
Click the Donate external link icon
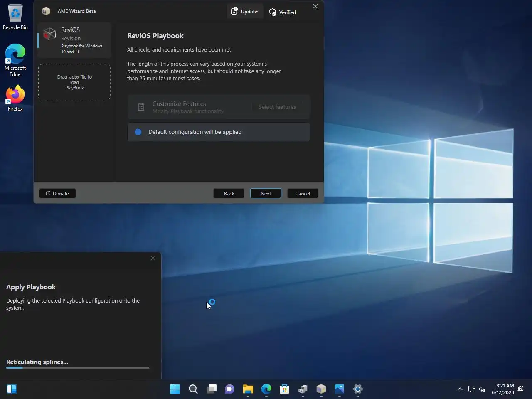(48, 193)
